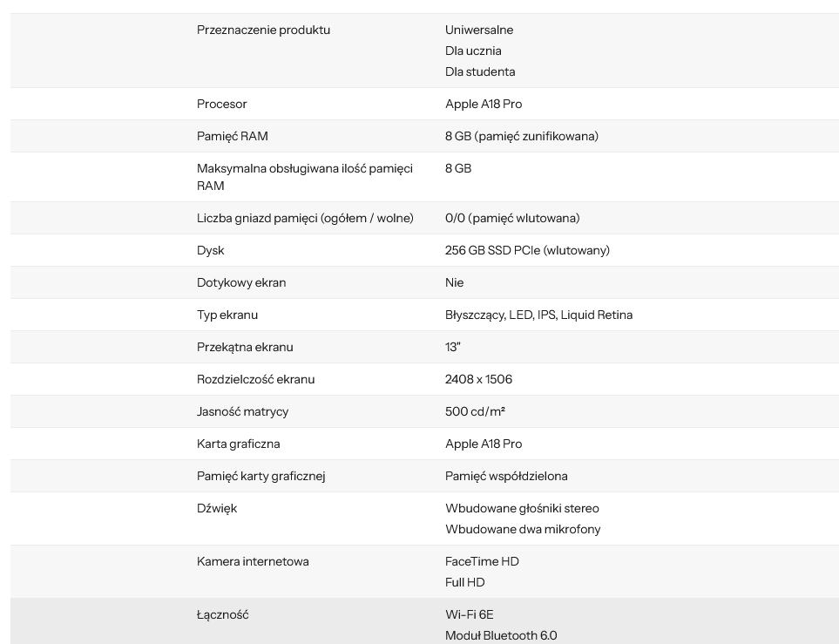Click the 'Przeznaczenie produktu' specification label
The width and height of the screenshot is (839, 644).
tap(263, 30)
